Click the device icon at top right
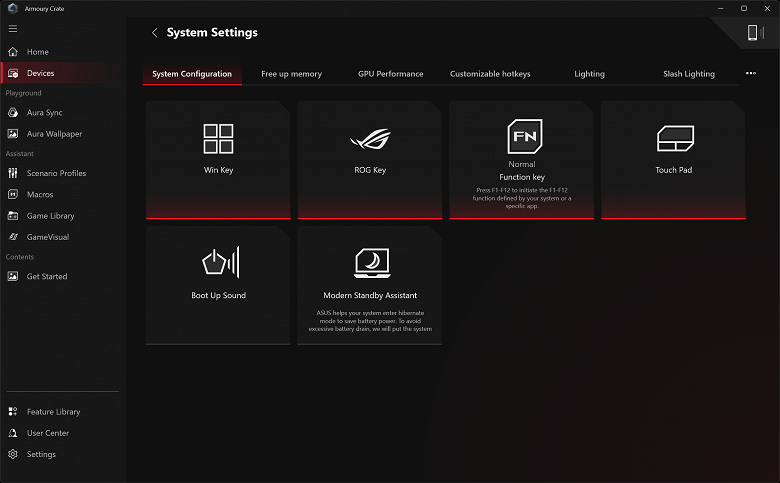The height and width of the screenshot is (483, 780). coord(755,32)
